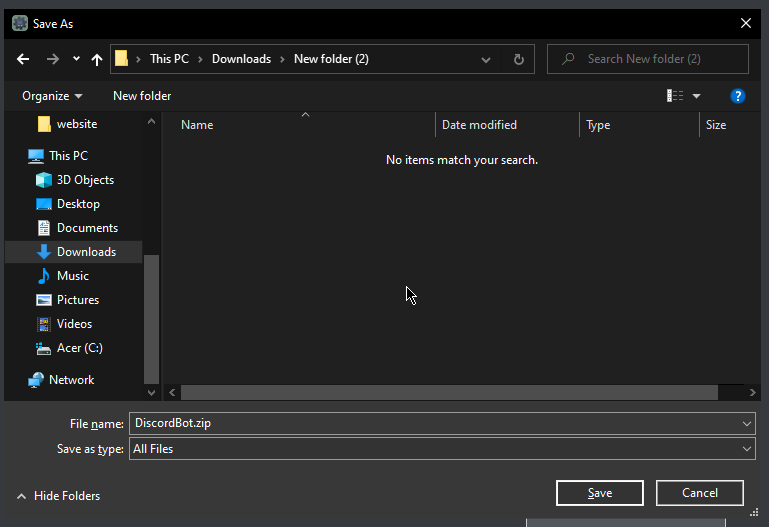
Task: Expand the Save as type dropdown
Action: (x=747, y=450)
